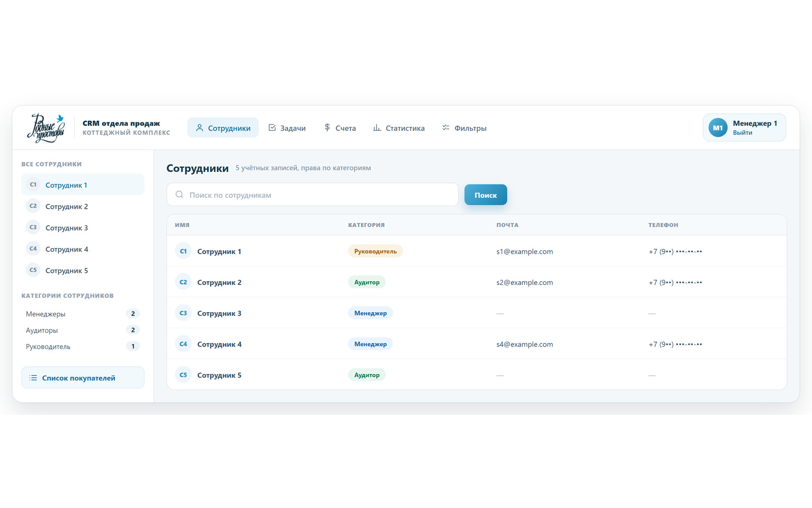
Task: Click the Родные просторы logo
Action: (x=46, y=128)
